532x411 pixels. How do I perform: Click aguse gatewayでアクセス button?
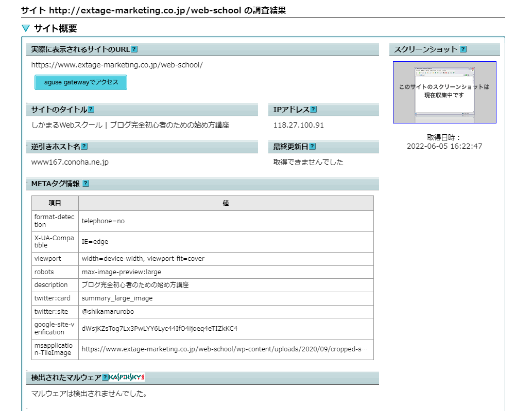(x=81, y=82)
